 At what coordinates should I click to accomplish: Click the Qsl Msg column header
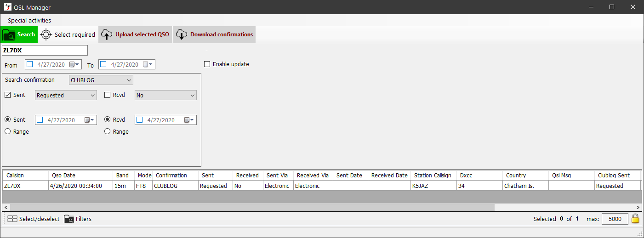(x=571, y=175)
